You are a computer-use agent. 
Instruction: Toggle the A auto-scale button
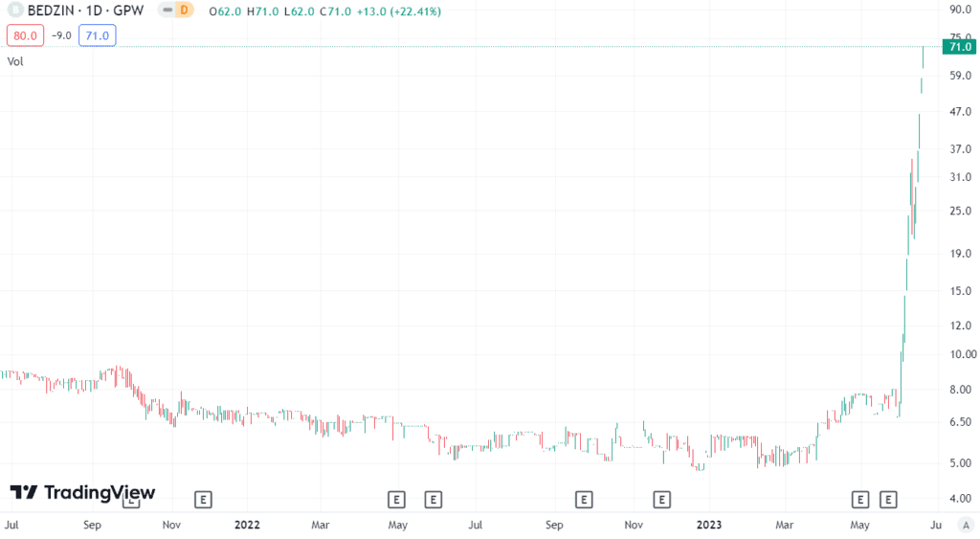coord(967,525)
